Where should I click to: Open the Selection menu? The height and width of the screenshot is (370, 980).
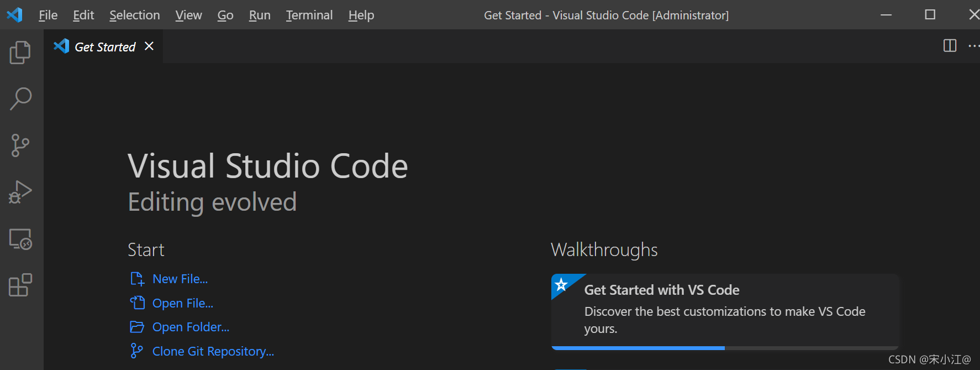click(x=135, y=15)
